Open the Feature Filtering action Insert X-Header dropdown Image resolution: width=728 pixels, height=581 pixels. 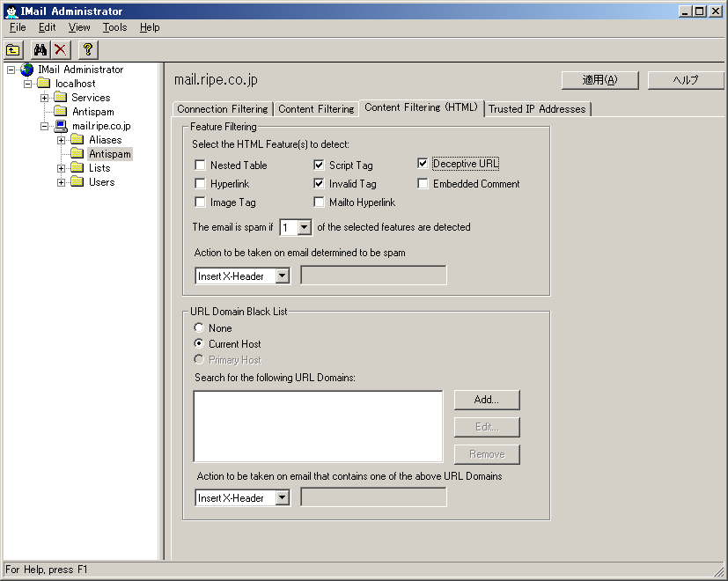[x=282, y=276]
